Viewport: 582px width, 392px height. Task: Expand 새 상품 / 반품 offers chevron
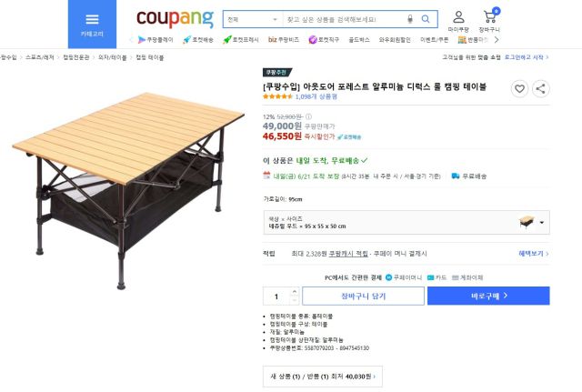376,374
